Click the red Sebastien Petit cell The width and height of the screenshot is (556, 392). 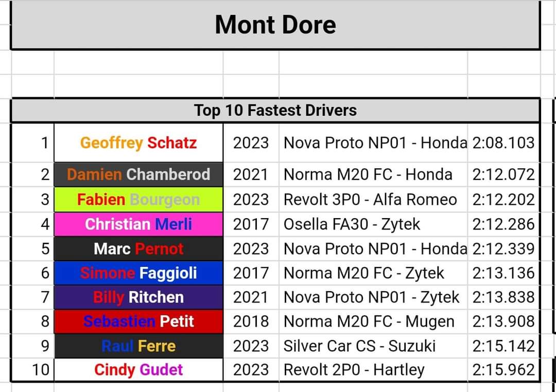coord(138,322)
